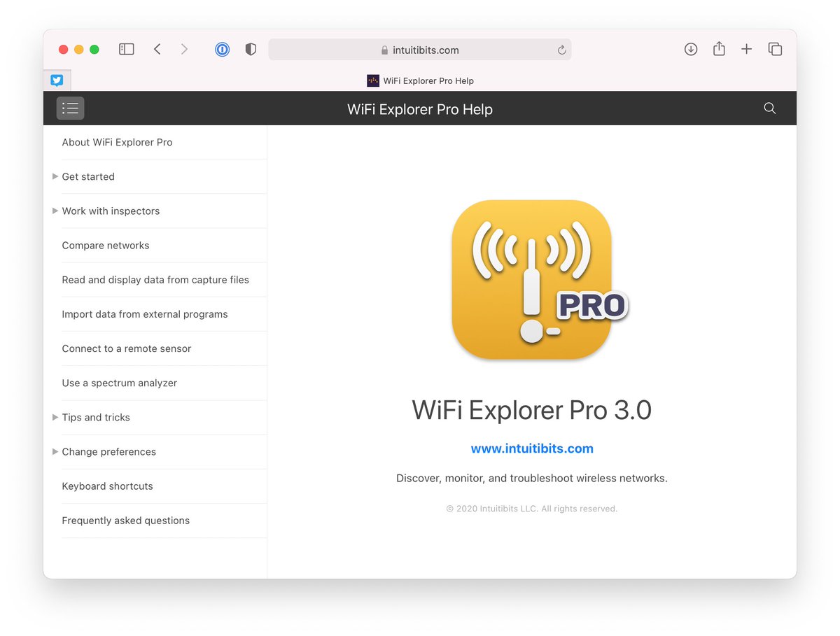Open a new tab with plus icon
The width and height of the screenshot is (840, 636).
(747, 49)
